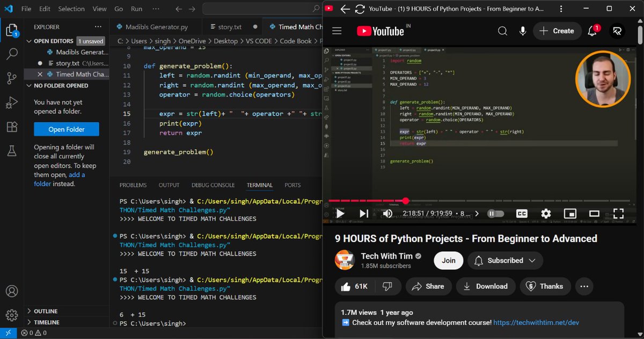644x339 pixels.
Task: Like the video with 61K likes
Action: tap(355, 286)
